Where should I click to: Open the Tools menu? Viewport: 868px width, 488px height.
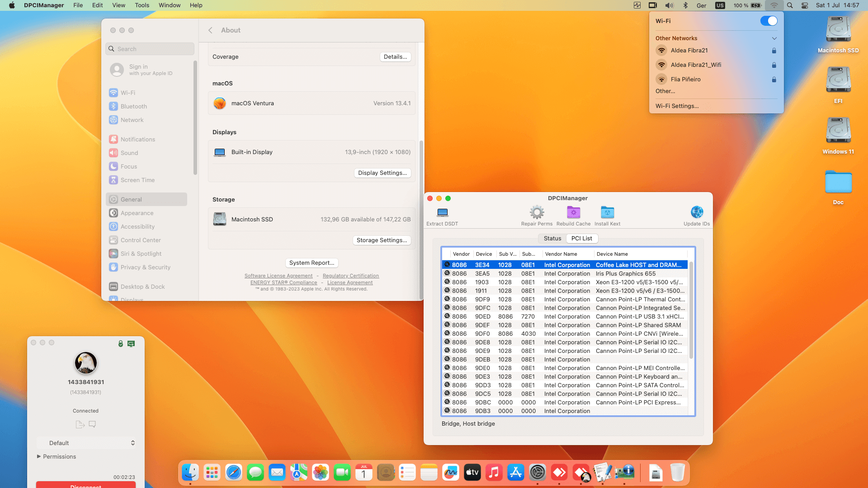142,5
